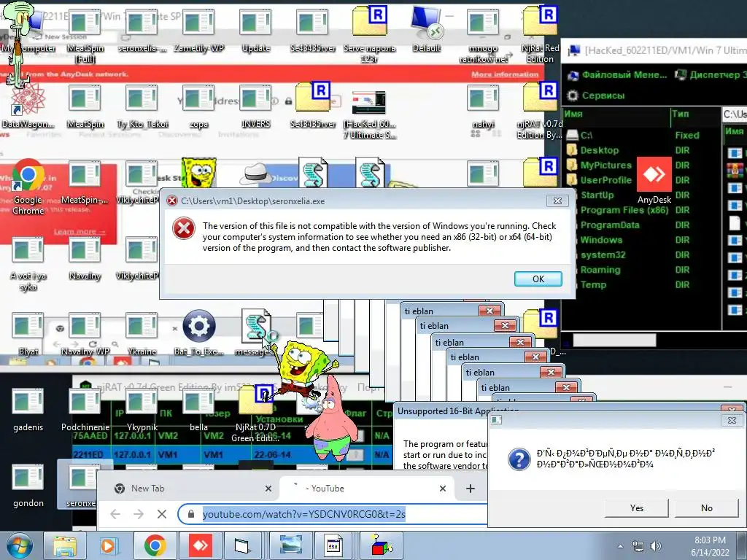Click Yes in the question dialog
Viewport: 747px width, 560px height.
click(636, 508)
